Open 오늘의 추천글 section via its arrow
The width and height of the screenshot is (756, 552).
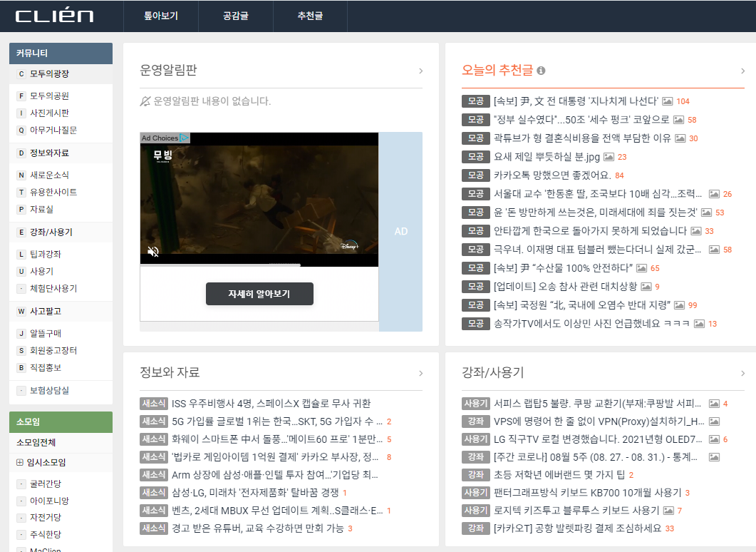pyautogui.click(x=743, y=71)
